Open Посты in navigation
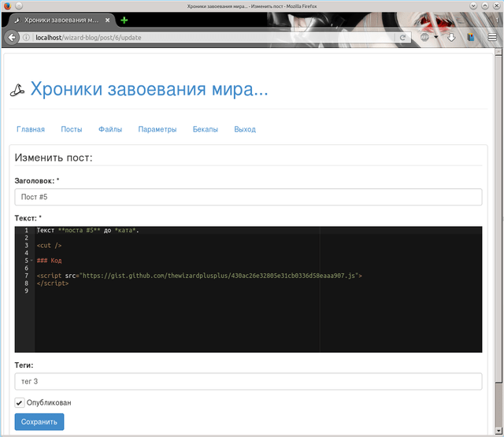The image size is (504, 437). (x=72, y=129)
